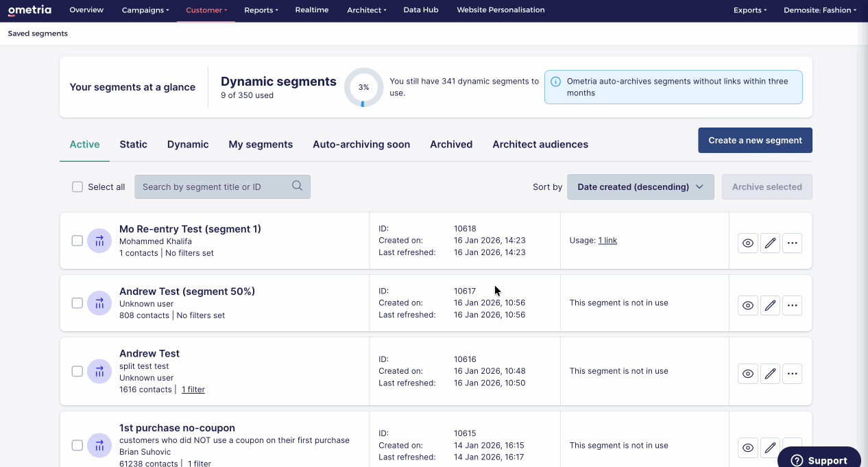Screen dimensions: 868x467
Task: Switch to the Architect audiences tab
Action: [540, 144]
